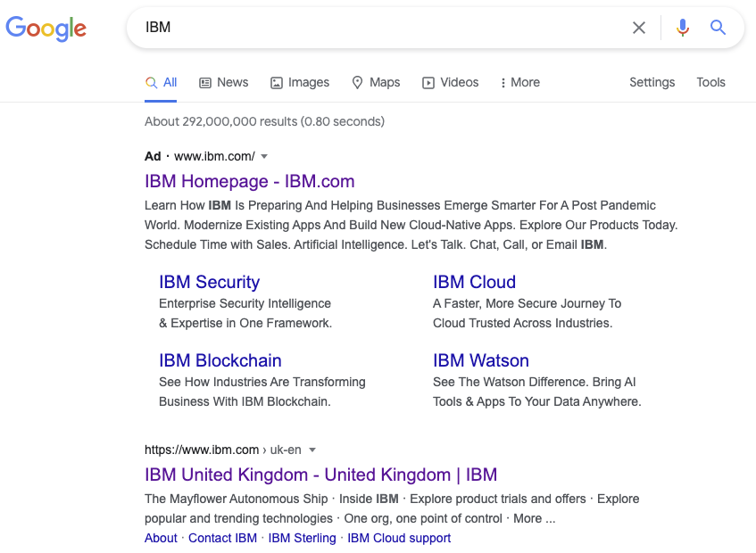Open the IBM Cloud sitelink
Viewport: 756px width, 553px height.
click(x=474, y=282)
